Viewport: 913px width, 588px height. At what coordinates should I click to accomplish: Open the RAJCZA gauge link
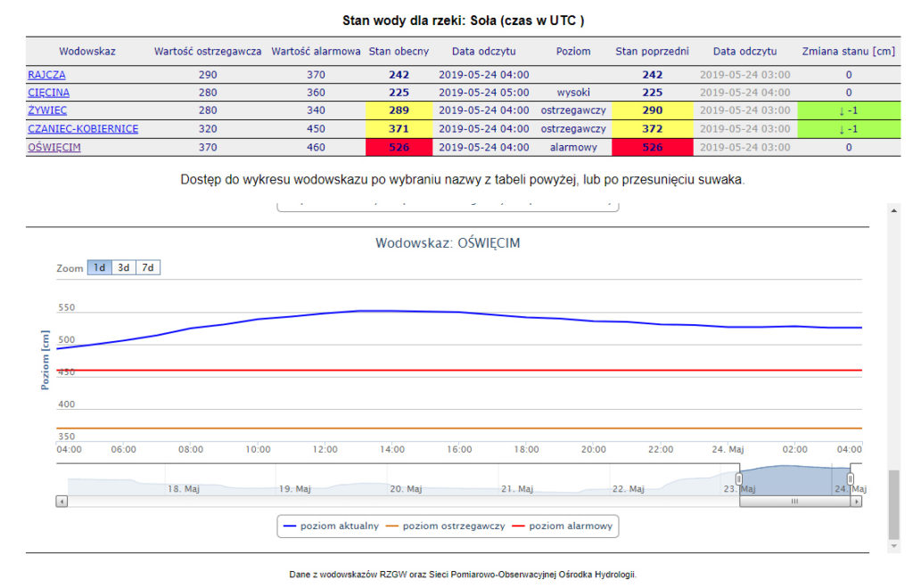[46, 75]
